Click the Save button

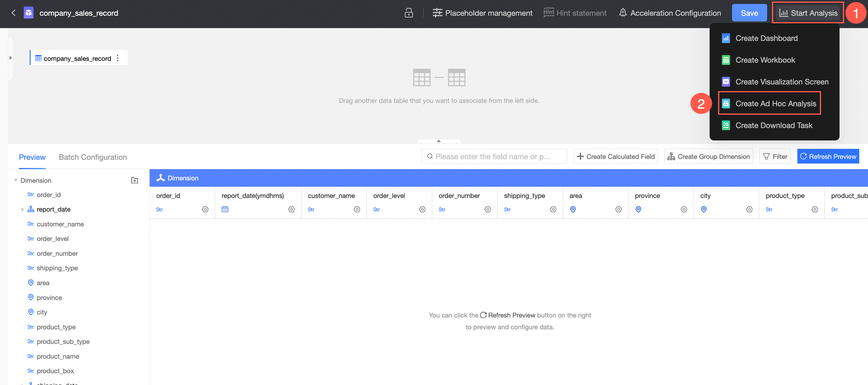[x=749, y=13]
